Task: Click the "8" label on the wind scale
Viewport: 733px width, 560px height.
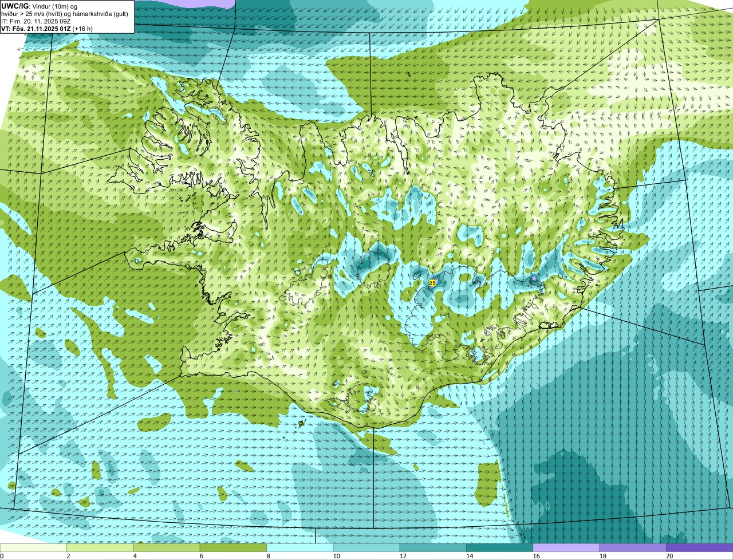Action: (x=267, y=556)
